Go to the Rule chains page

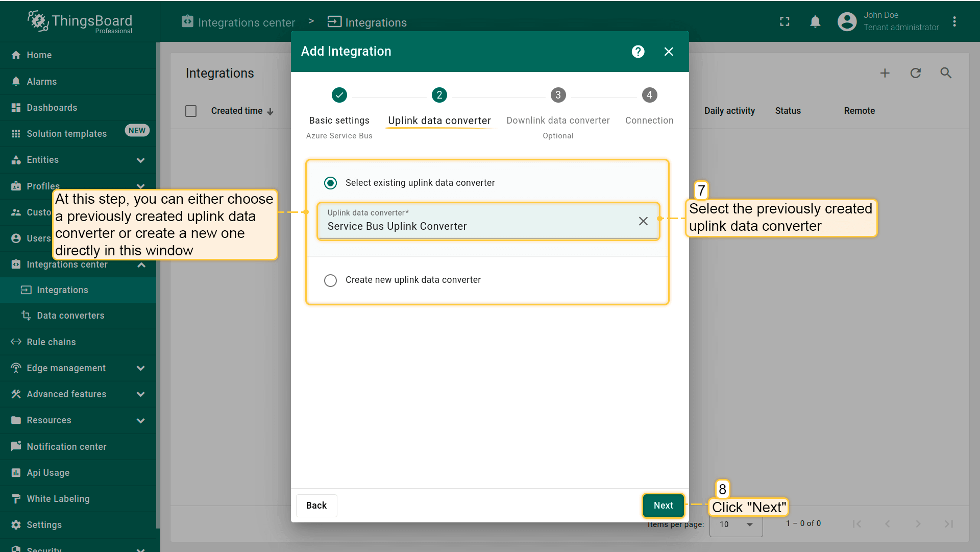click(x=51, y=342)
